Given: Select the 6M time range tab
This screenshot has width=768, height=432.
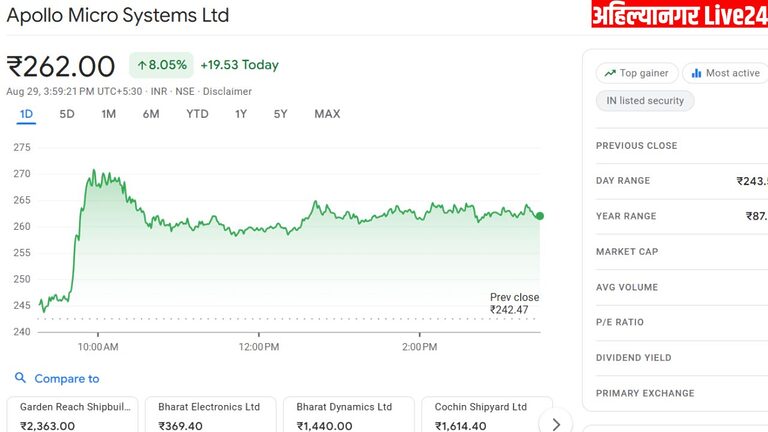Looking at the screenshot, I should pyautogui.click(x=151, y=114).
